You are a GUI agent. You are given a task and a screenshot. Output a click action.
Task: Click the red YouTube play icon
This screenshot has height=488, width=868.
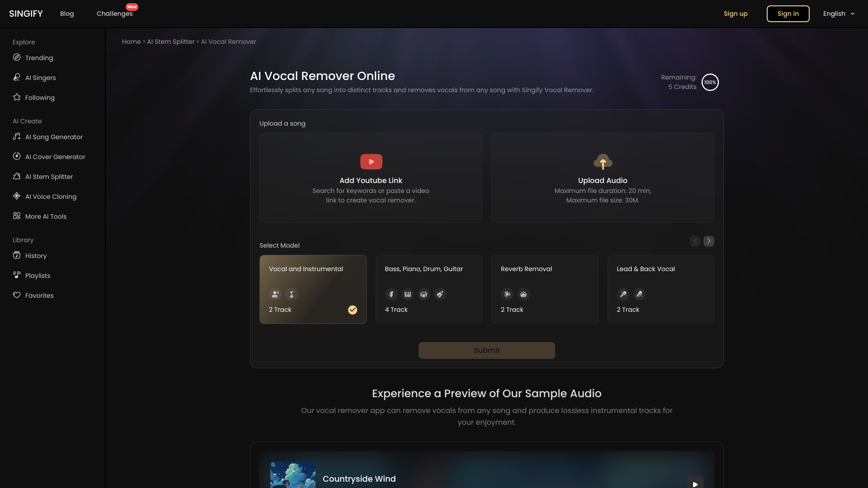(x=371, y=162)
